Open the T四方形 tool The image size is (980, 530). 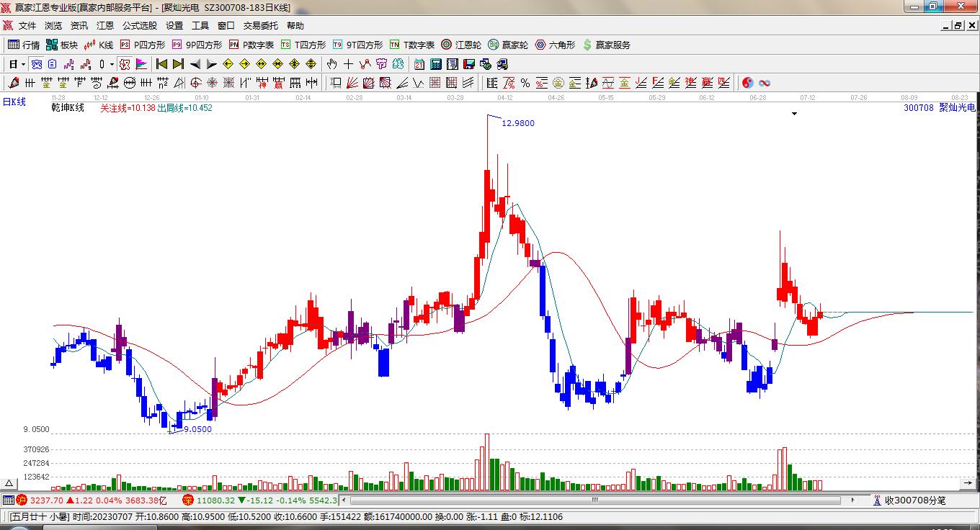point(303,45)
